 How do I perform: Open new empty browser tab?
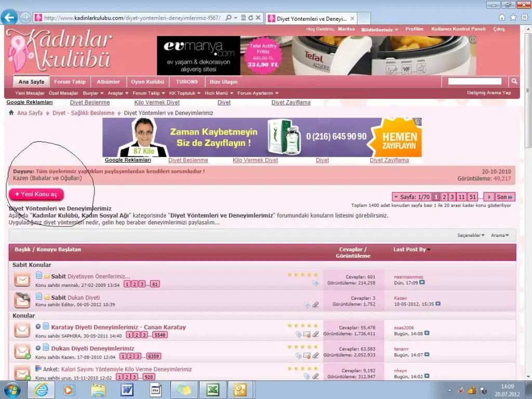click(364, 18)
